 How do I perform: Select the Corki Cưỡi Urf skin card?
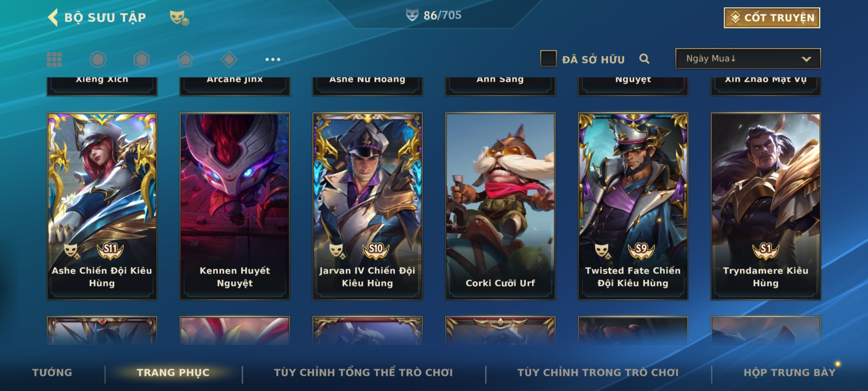[500, 206]
